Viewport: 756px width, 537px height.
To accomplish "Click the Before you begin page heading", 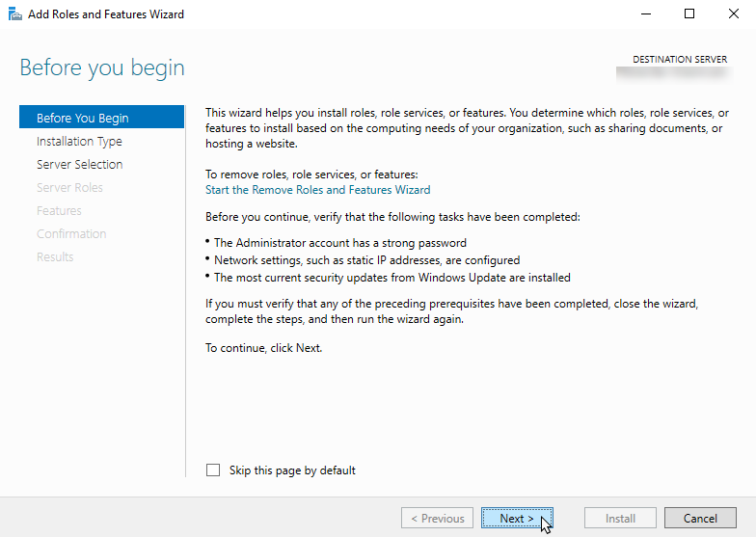I will pyautogui.click(x=102, y=68).
